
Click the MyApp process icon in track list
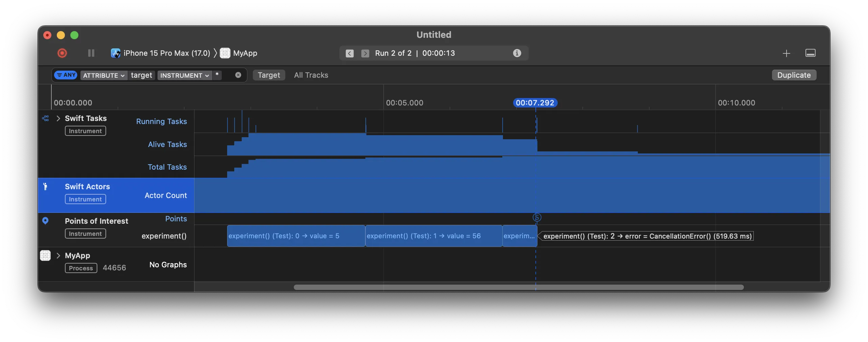coord(45,255)
